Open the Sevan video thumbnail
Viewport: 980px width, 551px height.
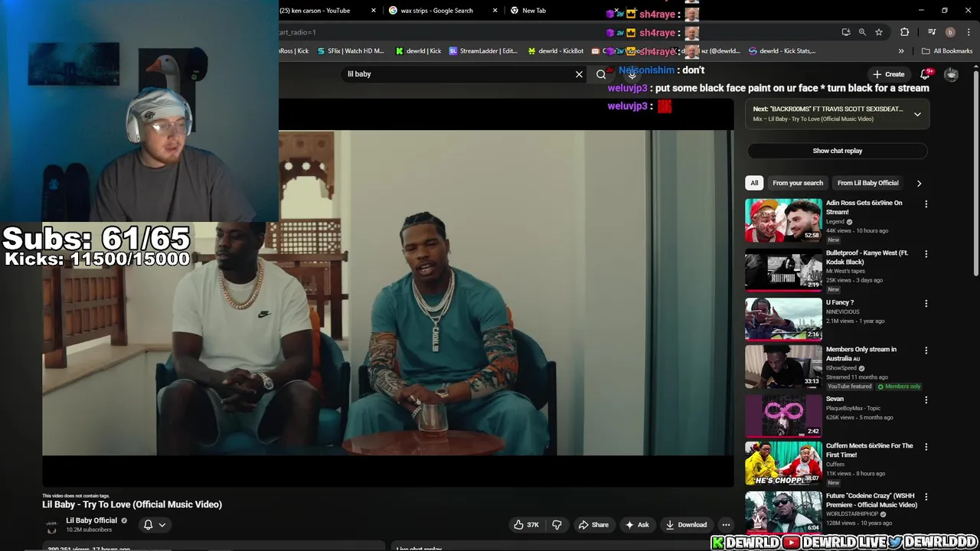pyautogui.click(x=783, y=416)
